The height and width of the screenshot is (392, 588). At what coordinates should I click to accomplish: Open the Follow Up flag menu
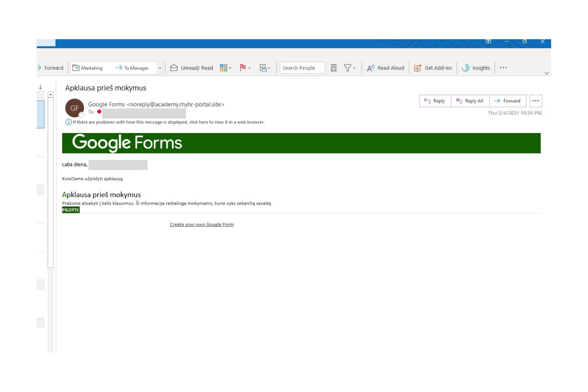pyautogui.click(x=245, y=68)
